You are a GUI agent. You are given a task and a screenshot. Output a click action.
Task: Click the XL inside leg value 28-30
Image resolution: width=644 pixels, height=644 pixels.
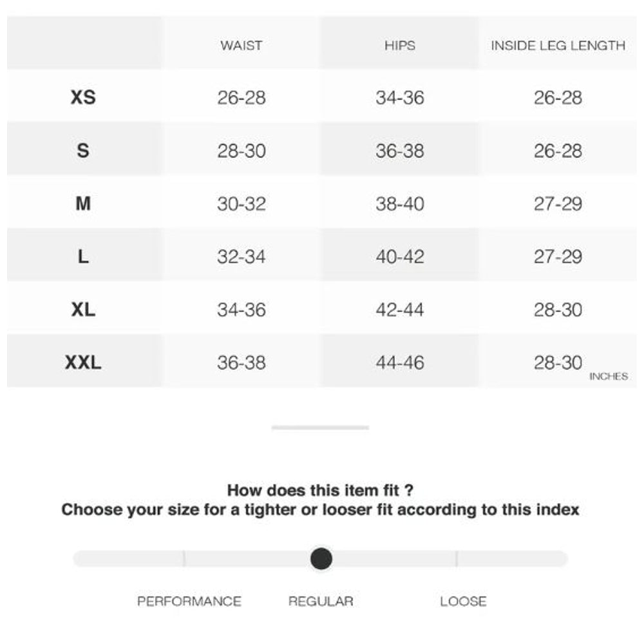pos(558,310)
